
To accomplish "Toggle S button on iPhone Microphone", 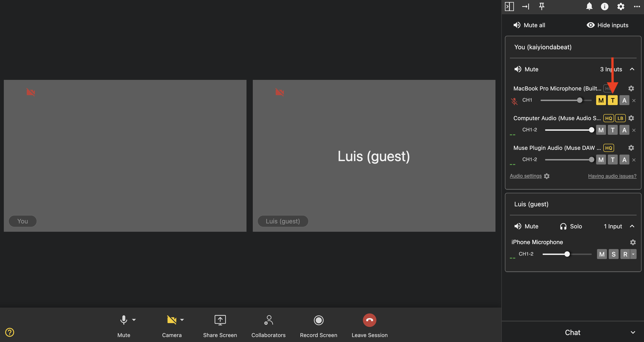I will point(613,254).
